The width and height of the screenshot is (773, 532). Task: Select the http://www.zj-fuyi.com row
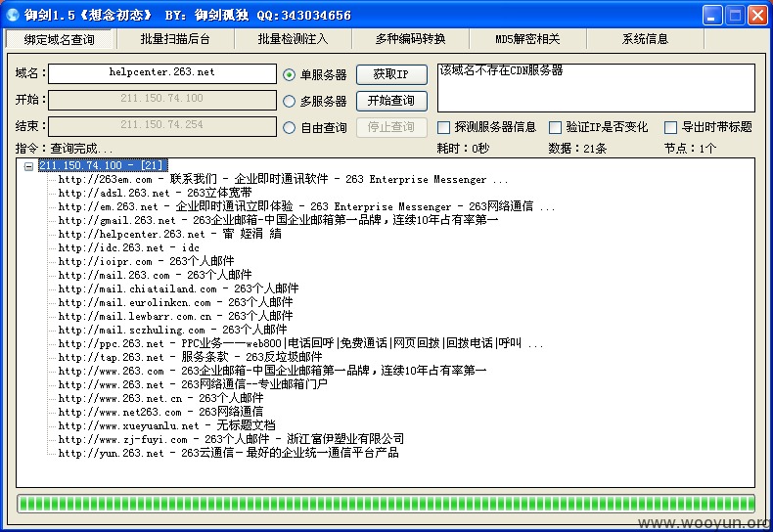[x=231, y=439]
